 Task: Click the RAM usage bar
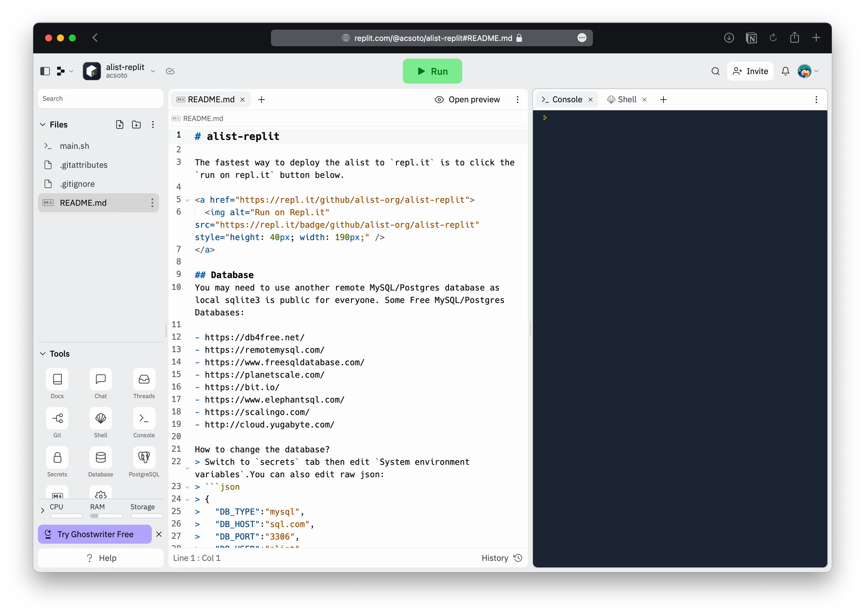106,516
